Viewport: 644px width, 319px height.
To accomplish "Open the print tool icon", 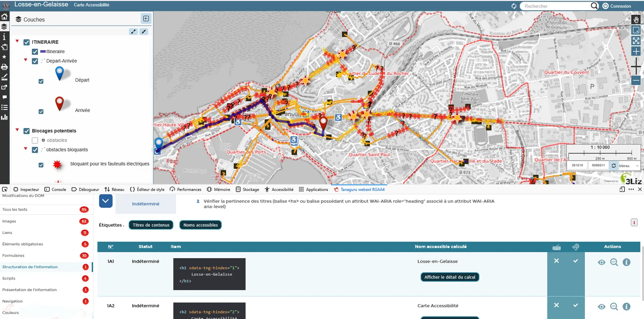I will tap(4, 67).
